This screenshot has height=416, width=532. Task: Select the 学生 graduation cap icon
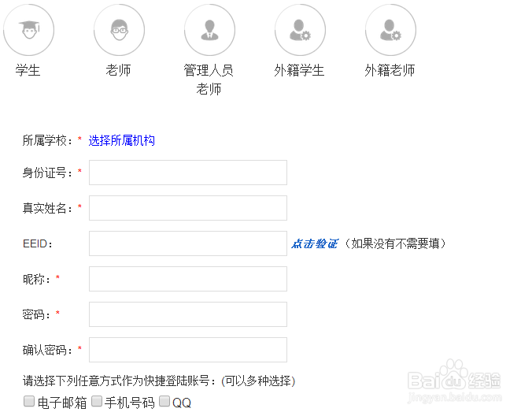pos(29,30)
